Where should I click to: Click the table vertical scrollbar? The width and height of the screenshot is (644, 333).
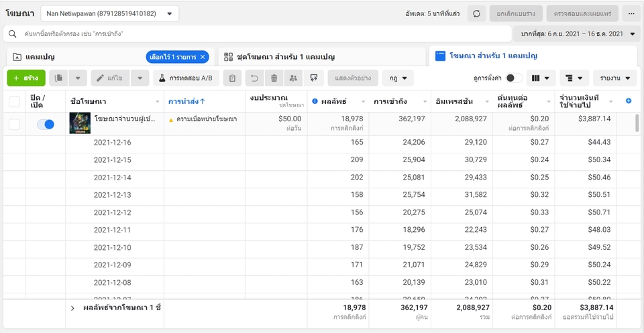(637, 123)
